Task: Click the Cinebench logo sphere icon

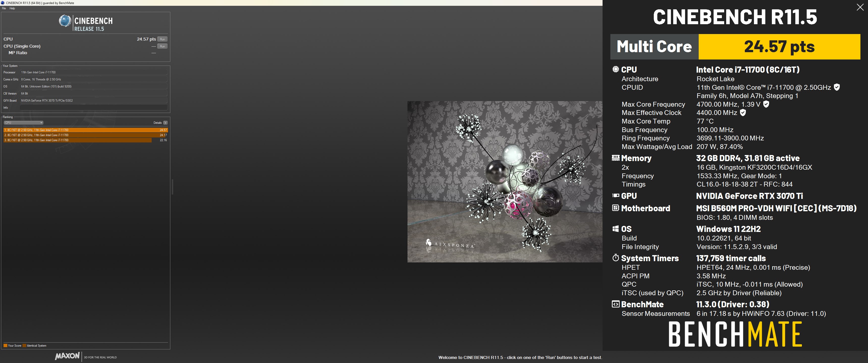Action: click(x=65, y=21)
